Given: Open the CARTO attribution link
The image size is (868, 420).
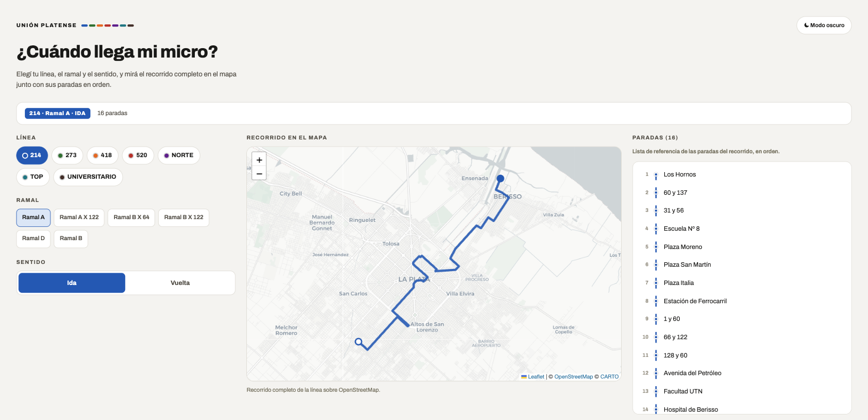Looking at the screenshot, I should pyautogui.click(x=609, y=377).
